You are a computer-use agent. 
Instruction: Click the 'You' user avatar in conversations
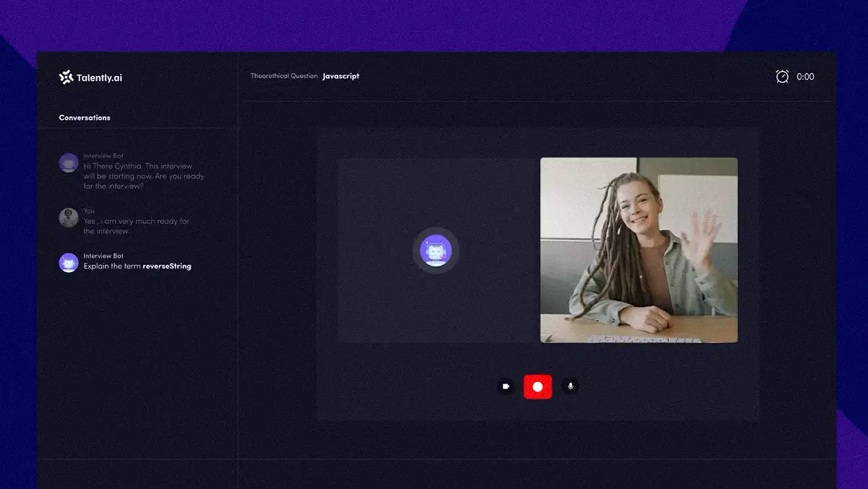tap(69, 218)
